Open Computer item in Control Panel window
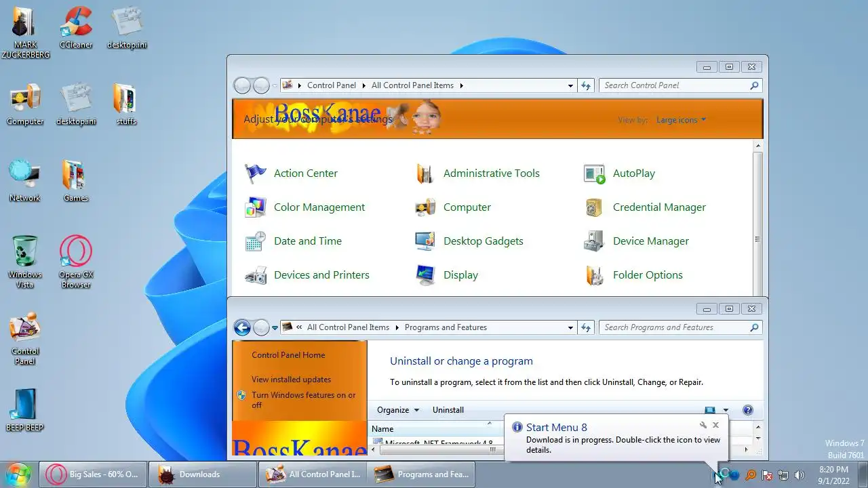868x488 pixels. point(453,207)
